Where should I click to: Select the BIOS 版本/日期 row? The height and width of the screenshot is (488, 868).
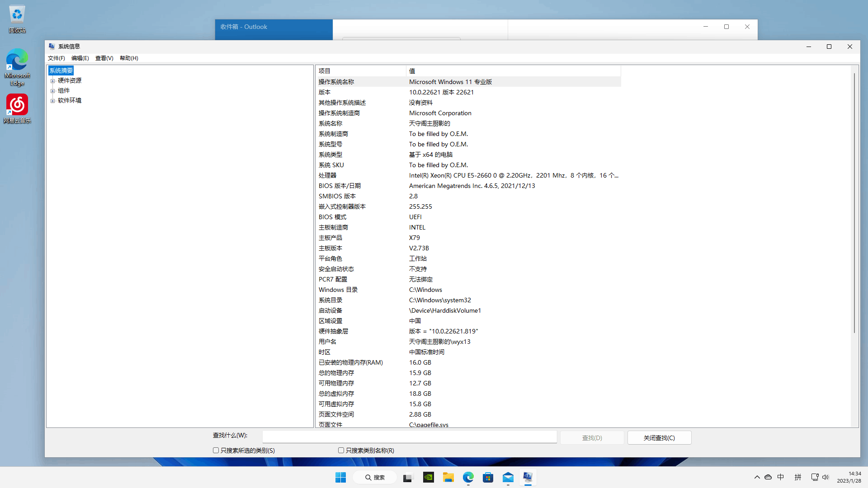[x=468, y=186]
